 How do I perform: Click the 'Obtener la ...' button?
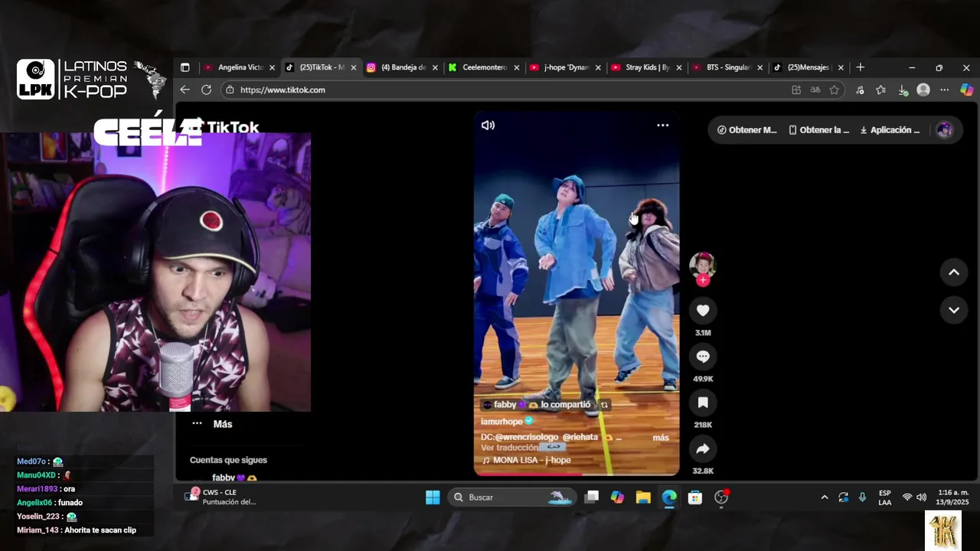(819, 130)
